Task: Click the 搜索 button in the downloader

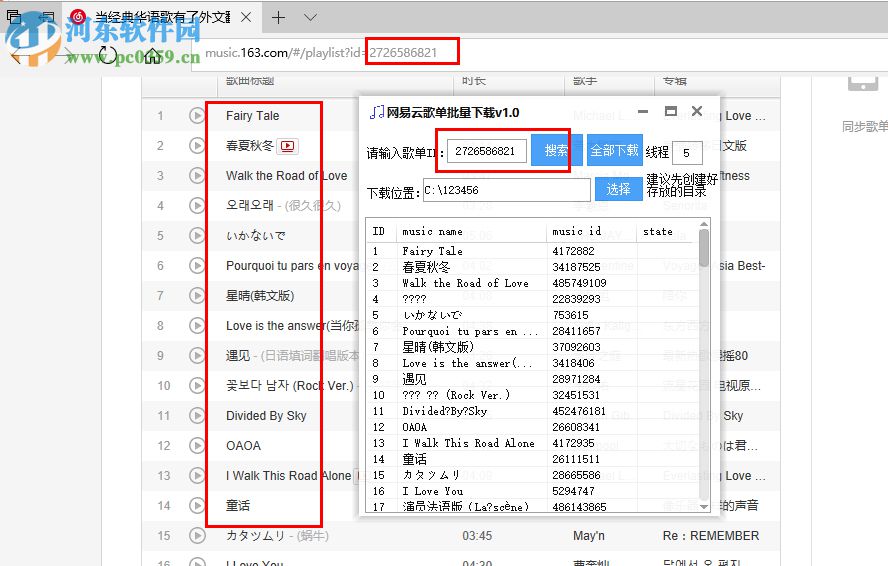Action: [x=556, y=150]
